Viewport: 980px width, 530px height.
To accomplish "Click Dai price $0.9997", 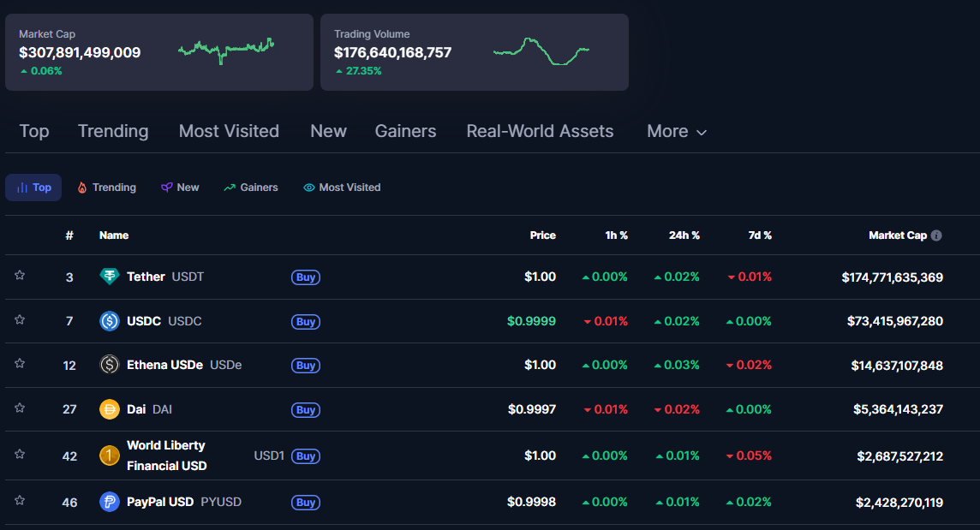I will point(532,409).
